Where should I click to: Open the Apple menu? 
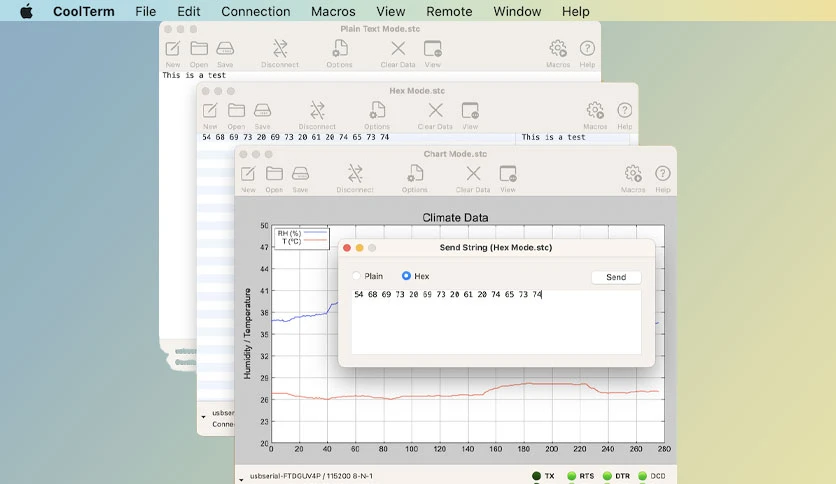[26, 11]
